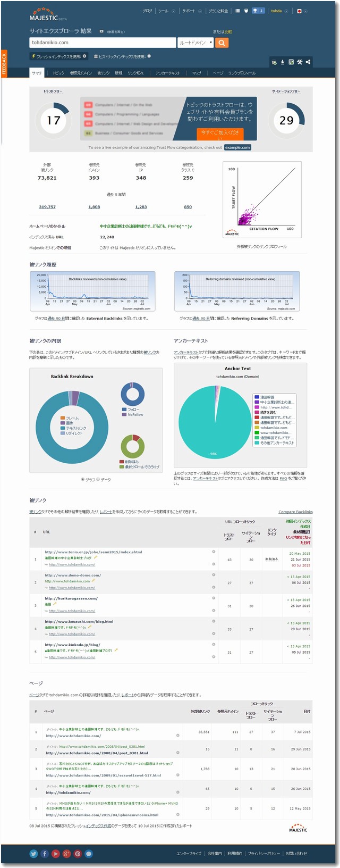Click the report sheet icon in the tools bar
This screenshot has width=340, height=868.
(x=291, y=62)
